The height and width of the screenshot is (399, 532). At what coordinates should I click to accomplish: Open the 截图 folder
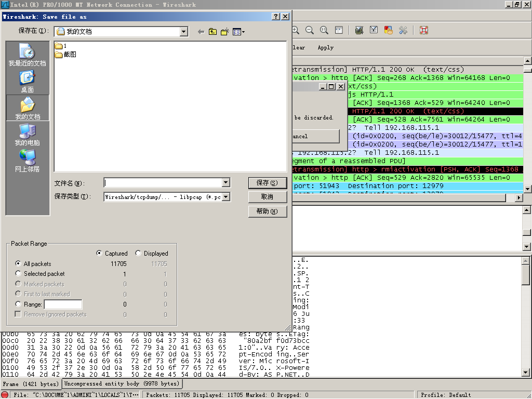pyautogui.click(x=66, y=54)
